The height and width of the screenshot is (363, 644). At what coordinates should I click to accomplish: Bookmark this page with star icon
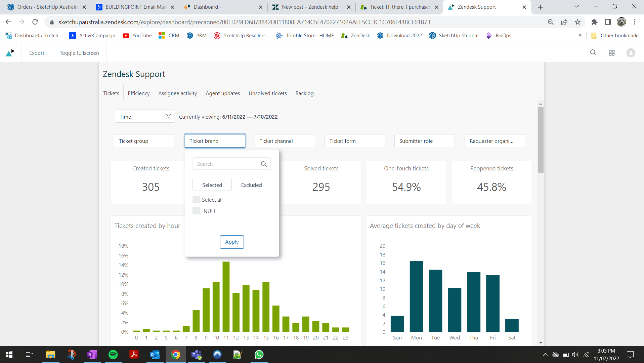577,22
